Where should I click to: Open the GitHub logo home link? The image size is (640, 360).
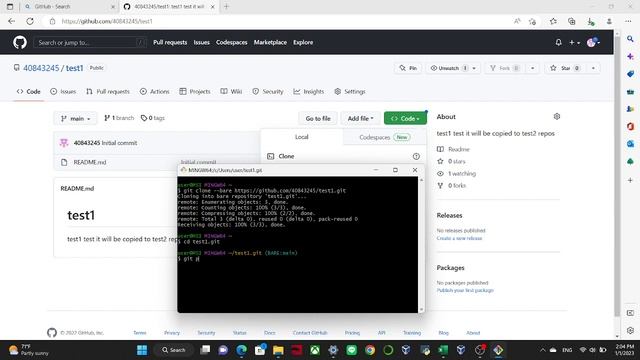[x=20, y=42]
